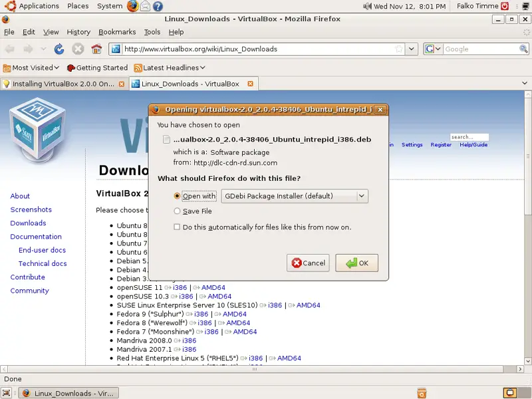Click the horizontal page scrollbar
The image size is (532, 399).
click(x=255, y=369)
